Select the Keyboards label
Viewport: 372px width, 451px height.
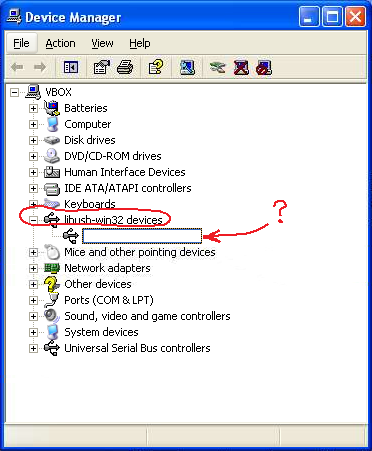coord(90,204)
